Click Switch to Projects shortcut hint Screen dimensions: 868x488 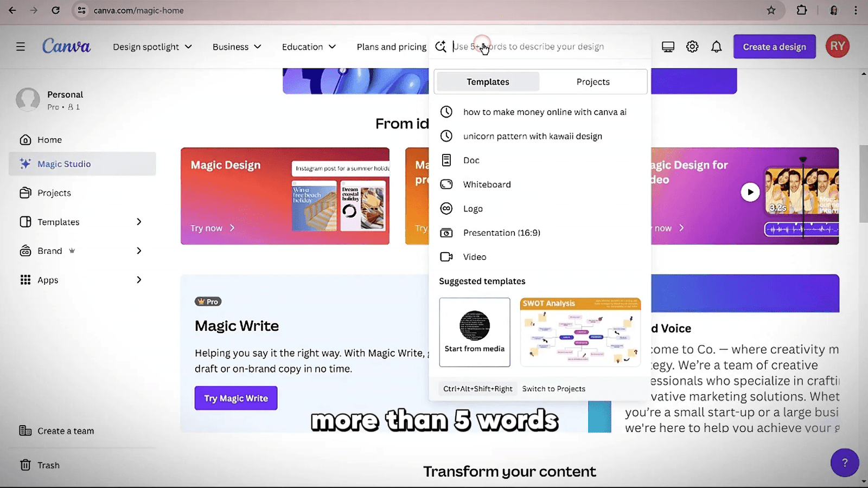pos(553,389)
